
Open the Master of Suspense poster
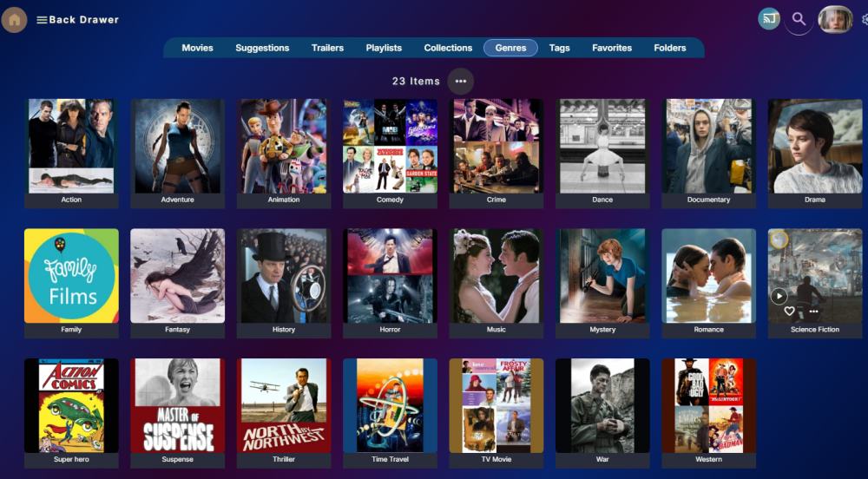[x=178, y=405]
